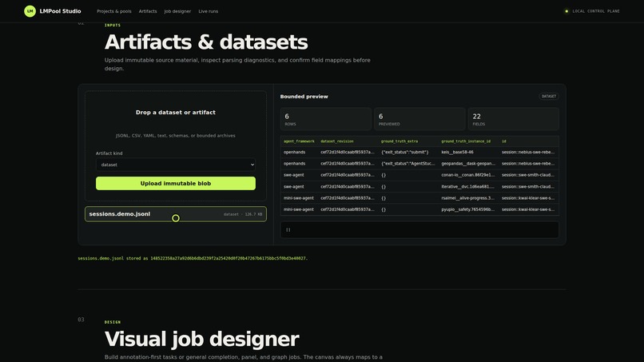This screenshot has width=644, height=362.
Task: Click the empty detail box under the table
Action: pos(419,229)
